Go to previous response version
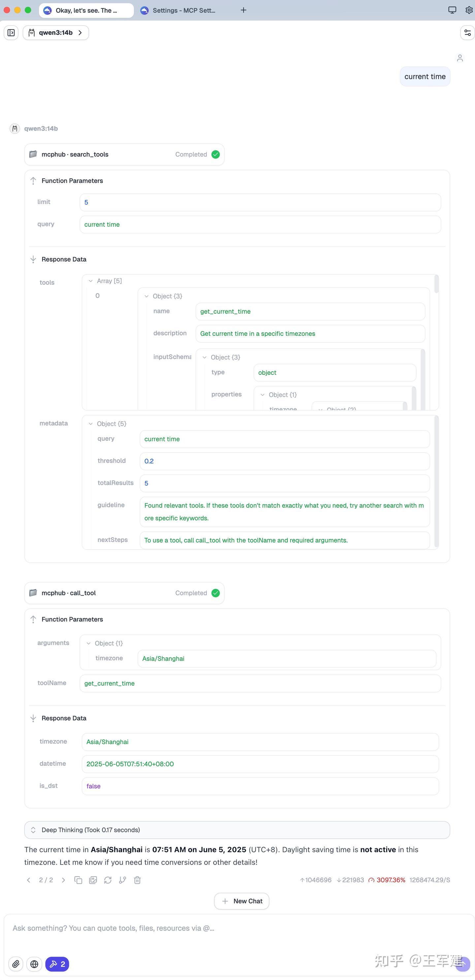Viewport: 475px width, 980px height. pyautogui.click(x=28, y=880)
